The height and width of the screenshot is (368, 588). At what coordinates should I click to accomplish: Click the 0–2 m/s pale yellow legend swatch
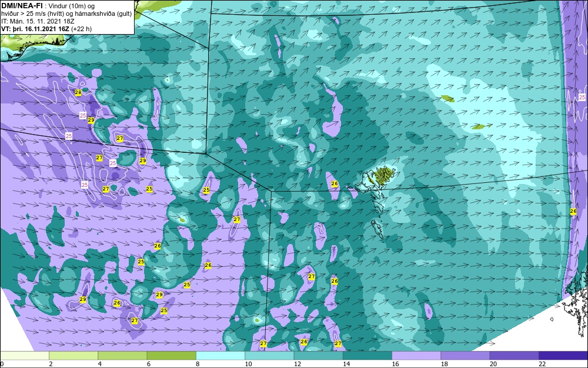[25, 356]
